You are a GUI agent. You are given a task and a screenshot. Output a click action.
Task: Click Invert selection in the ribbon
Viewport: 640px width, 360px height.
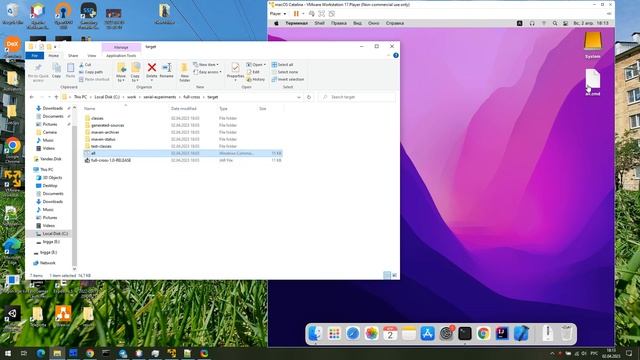pyautogui.click(x=288, y=79)
